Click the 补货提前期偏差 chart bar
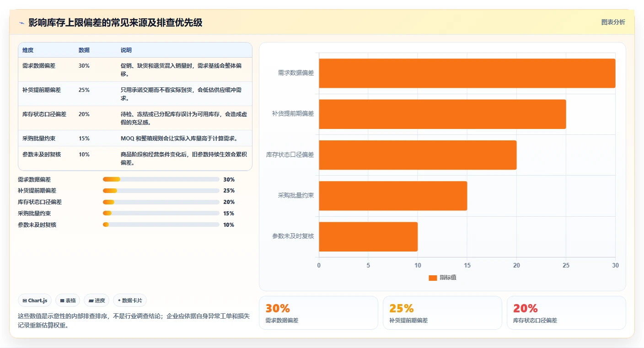Image resolution: width=644 pixels, height=348 pixels. pos(442,114)
